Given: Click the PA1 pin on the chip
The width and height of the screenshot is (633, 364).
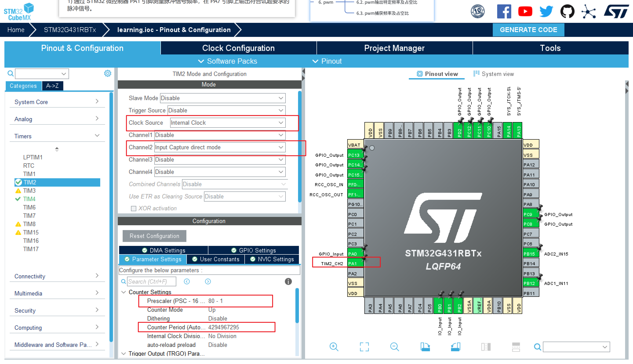Looking at the screenshot, I should tap(355, 263).
